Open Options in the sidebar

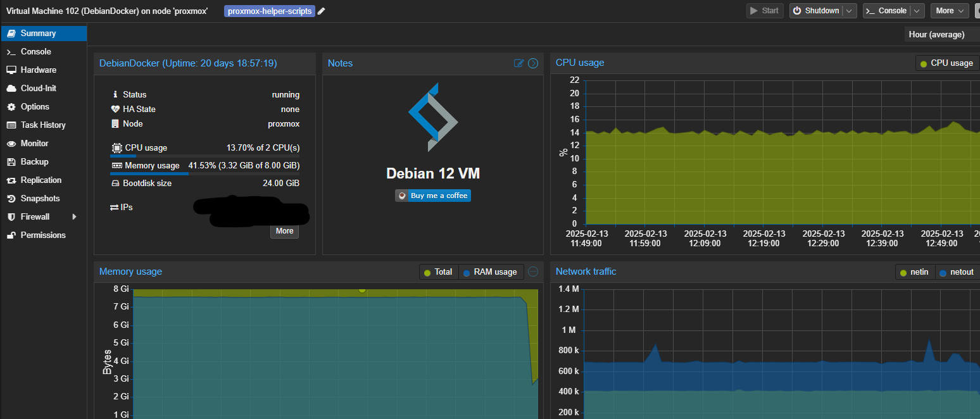(44, 107)
